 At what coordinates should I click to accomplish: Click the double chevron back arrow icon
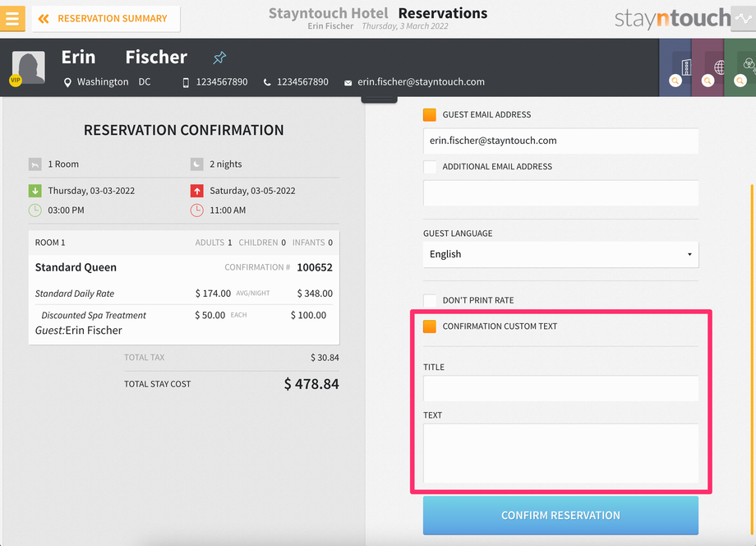pos(44,19)
